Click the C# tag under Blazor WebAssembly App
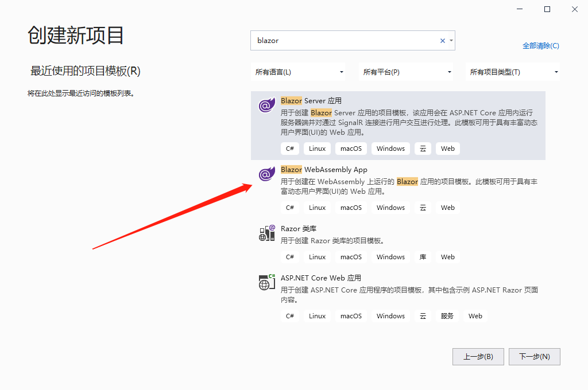Viewport: 588px width, 390px height. click(290, 208)
